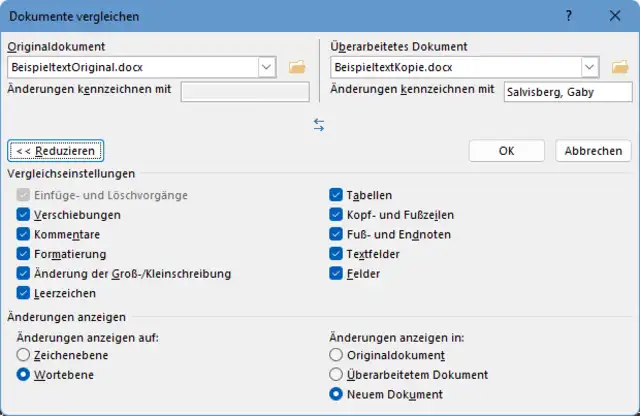Toggle the Kopf- und Fußzeilen checkbox
This screenshot has height=416, width=640.
tap(336, 215)
